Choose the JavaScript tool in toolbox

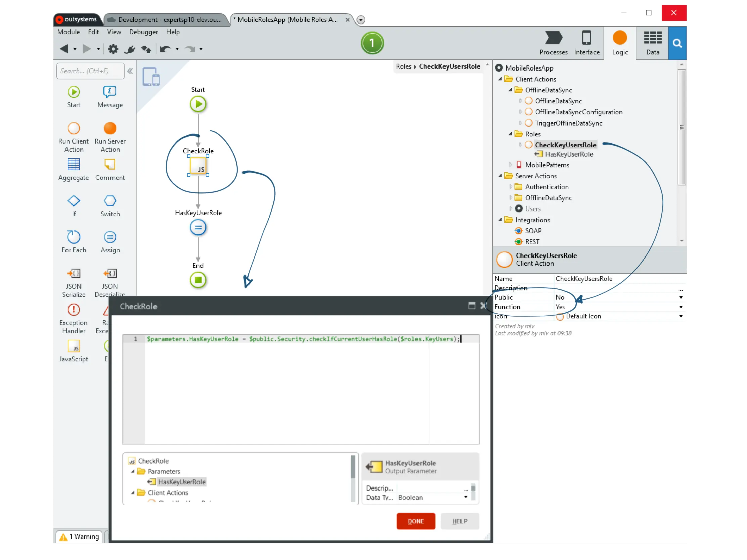pos(74,347)
